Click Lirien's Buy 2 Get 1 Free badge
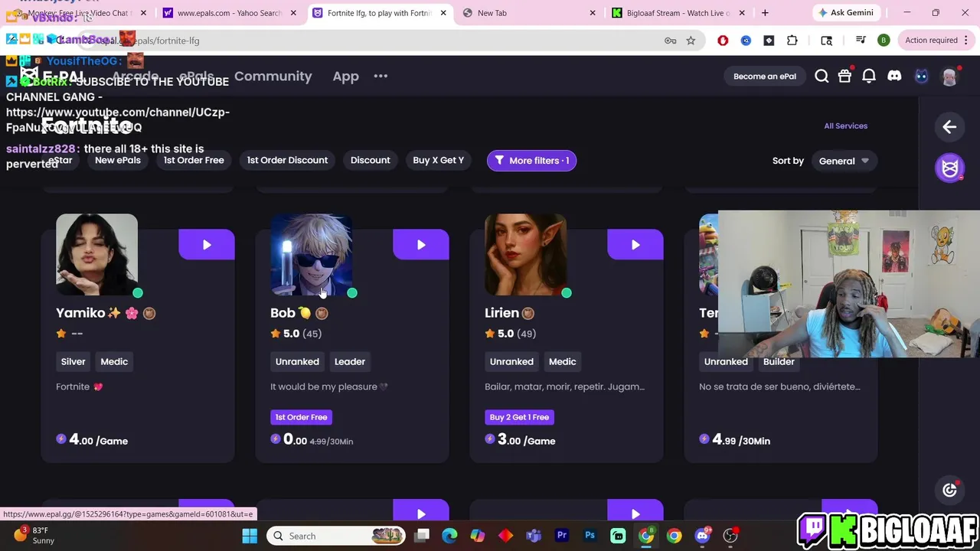The width and height of the screenshot is (980, 551). (519, 417)
